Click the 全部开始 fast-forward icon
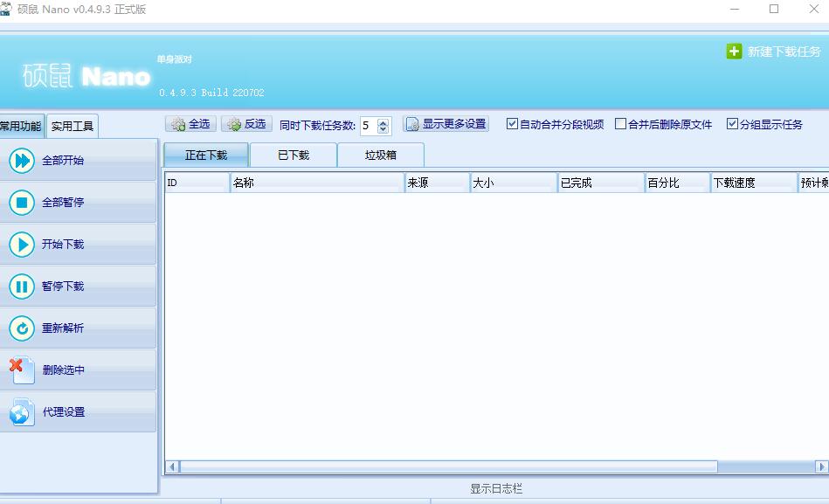The height and width of the screenshot is (504, 829). tap(22, 160)
